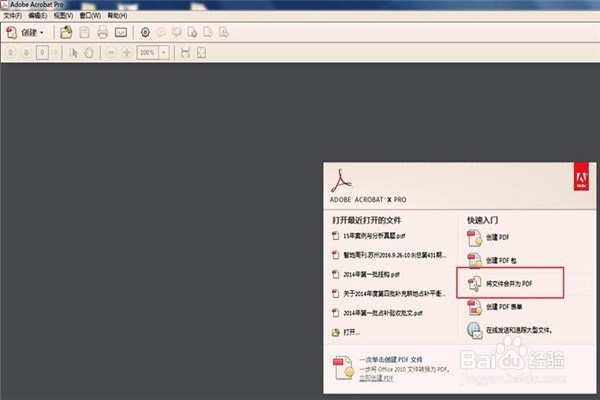The height and width of the screenshot is (400, 600).
Task: Click the last page icon in top toolbar
Action: [223, 33]
